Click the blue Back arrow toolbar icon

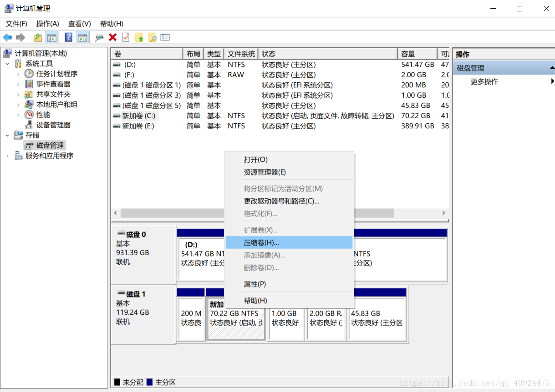[x=8, y=37]
